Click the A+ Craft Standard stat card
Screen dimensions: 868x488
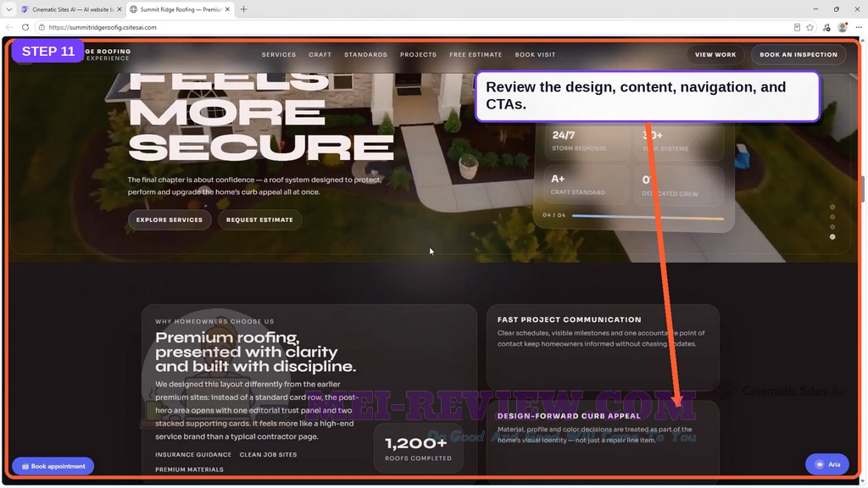[x=587, y=186]
